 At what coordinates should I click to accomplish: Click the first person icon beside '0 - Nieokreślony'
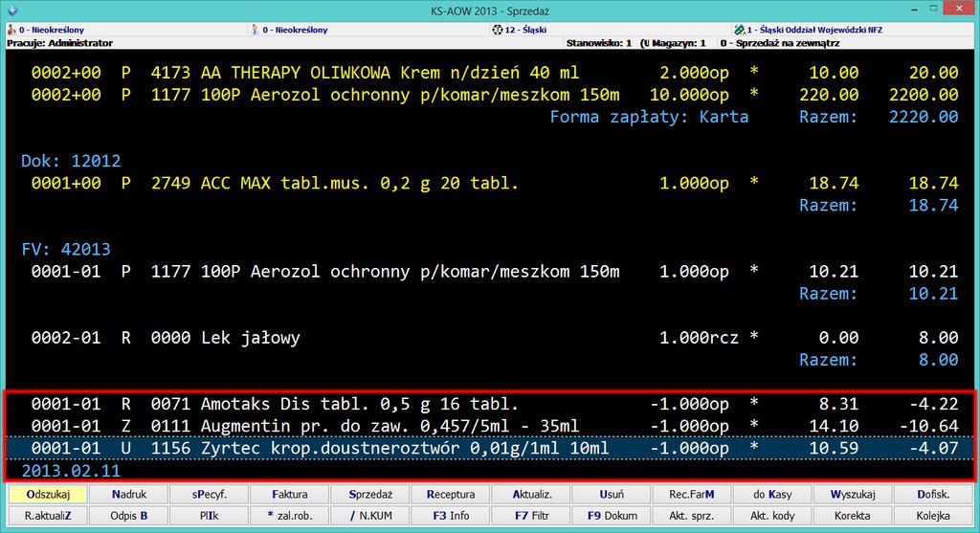pyautogui.click(x=11, y=30)
